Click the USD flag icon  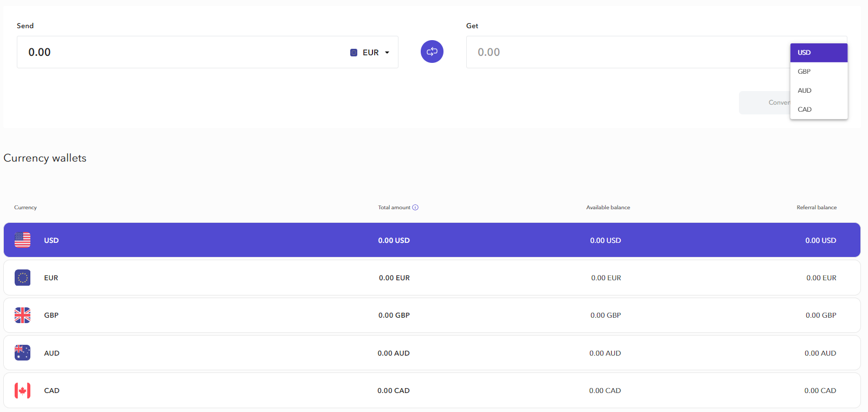[23, 240]
